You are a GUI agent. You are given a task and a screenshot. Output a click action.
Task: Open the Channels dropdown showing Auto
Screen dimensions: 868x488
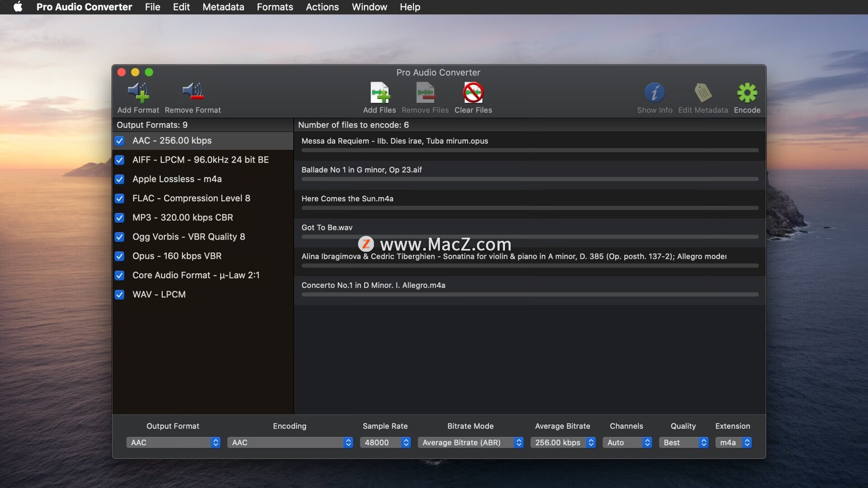(x=627, y=442)
